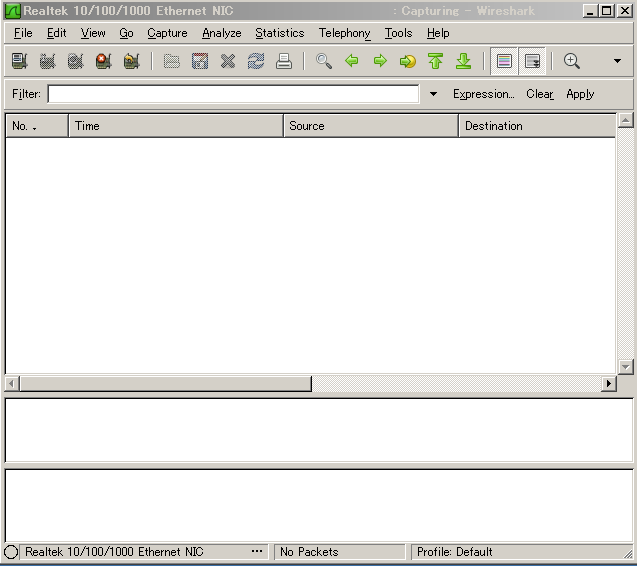Click the No Packets status text
This screenshot has height=566, width=637.
(x=309, y=552)
